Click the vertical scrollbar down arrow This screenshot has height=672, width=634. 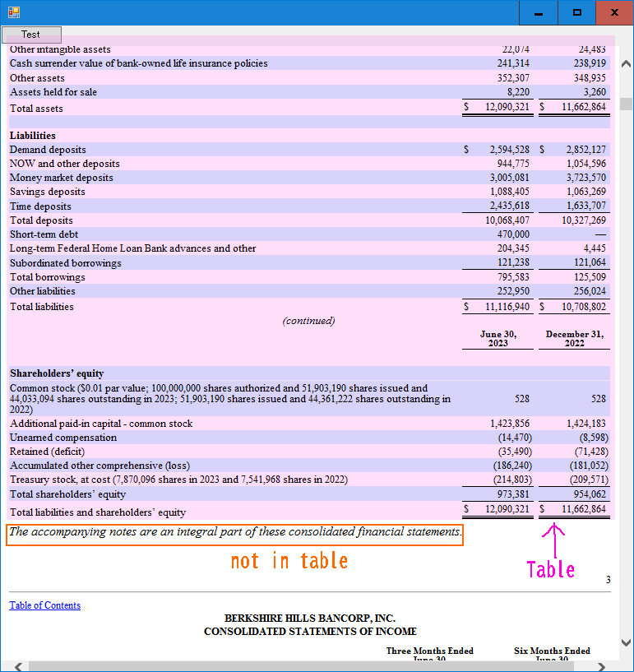[x=626, y=642]
